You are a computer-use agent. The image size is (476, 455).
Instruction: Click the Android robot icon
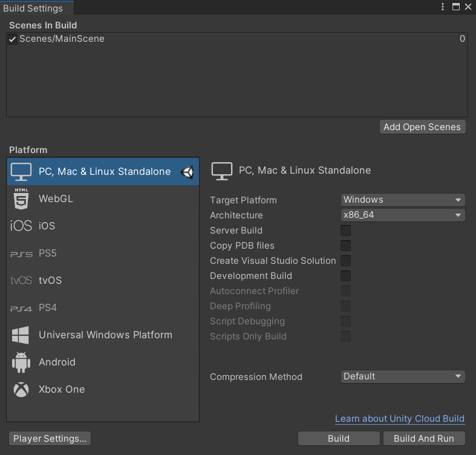coord(21,362)
